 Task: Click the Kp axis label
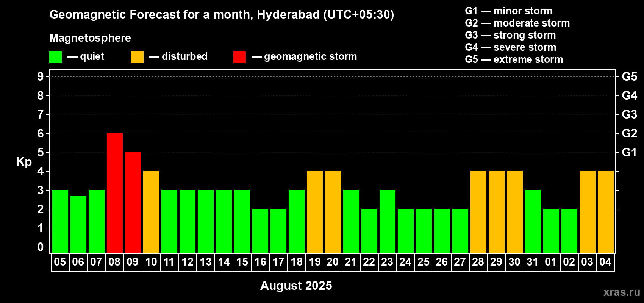coord(24,162)
